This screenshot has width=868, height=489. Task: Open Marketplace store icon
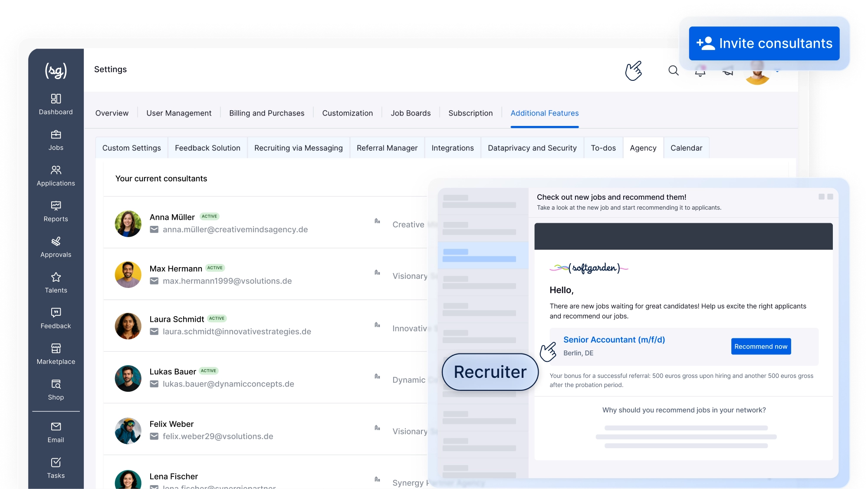(56, 348)
